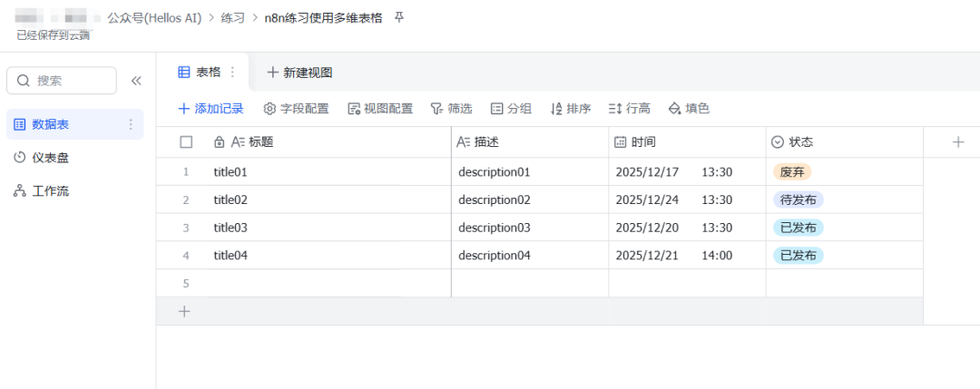980x389 pixels.
Task: Click the 描述 column header
Action: [x=530, y=142]
